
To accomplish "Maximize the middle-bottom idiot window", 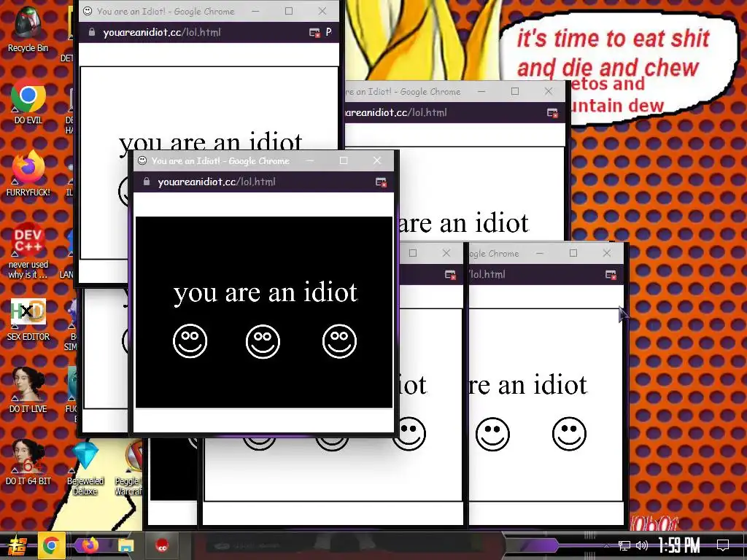I will tap(413, 253).
